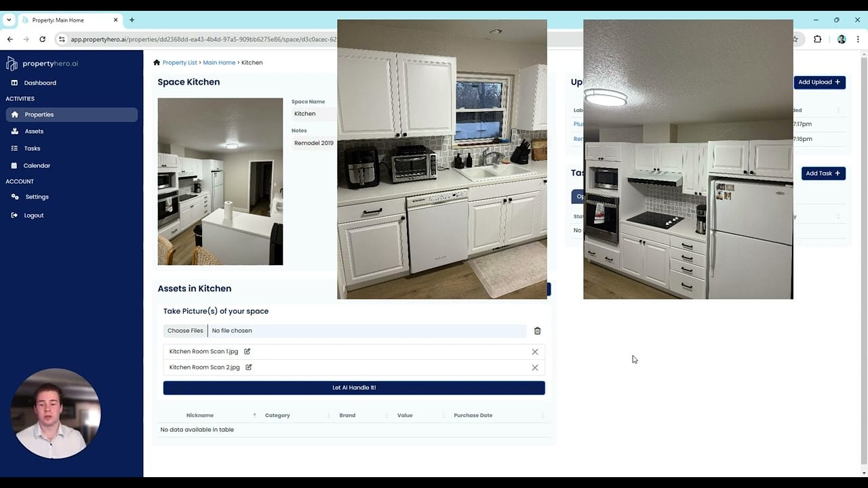868x488 pixels.
Task: Click the propertyhero.ai logo
Action: [43, 63]
